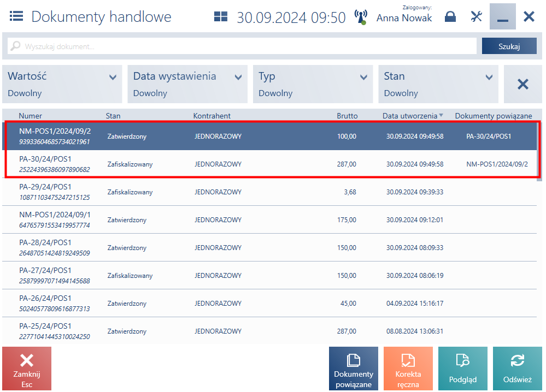
Task: Sort by the Kontrahent column header
Action: coord(212,116)
